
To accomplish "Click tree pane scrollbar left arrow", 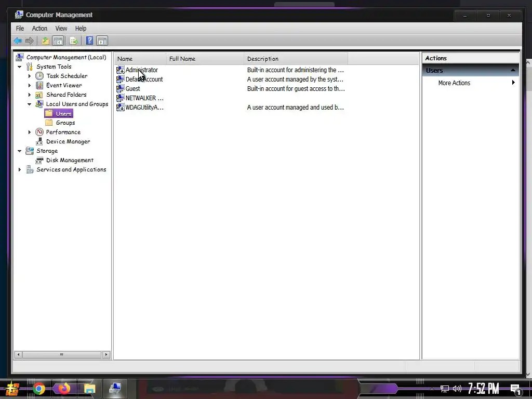I will point(18,354).
